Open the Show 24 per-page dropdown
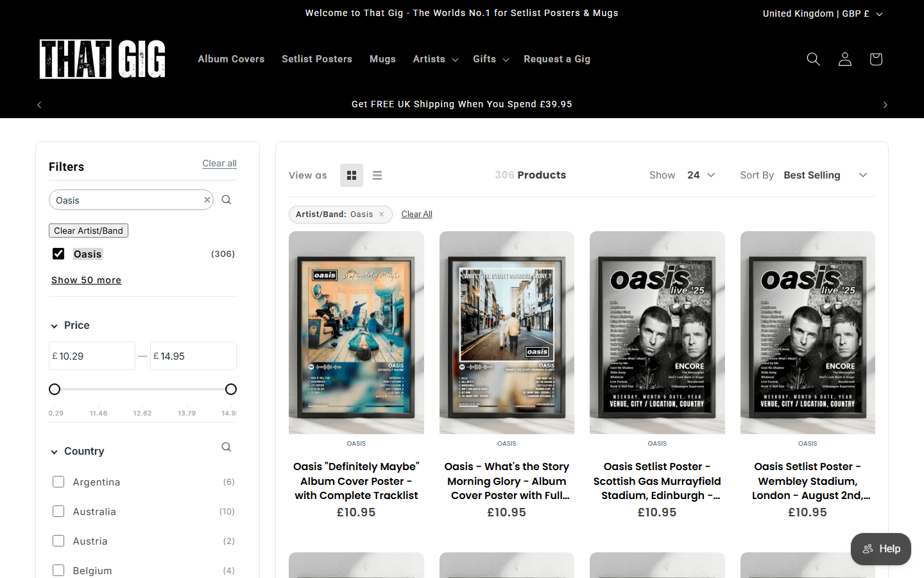 click(x=701, y=175)
